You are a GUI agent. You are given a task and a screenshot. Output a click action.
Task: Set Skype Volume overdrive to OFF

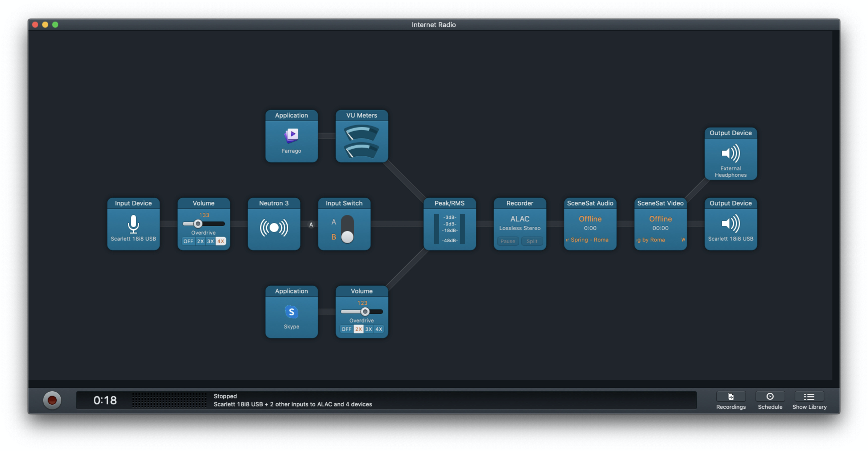pyautogui.click(x=346, y=329)
